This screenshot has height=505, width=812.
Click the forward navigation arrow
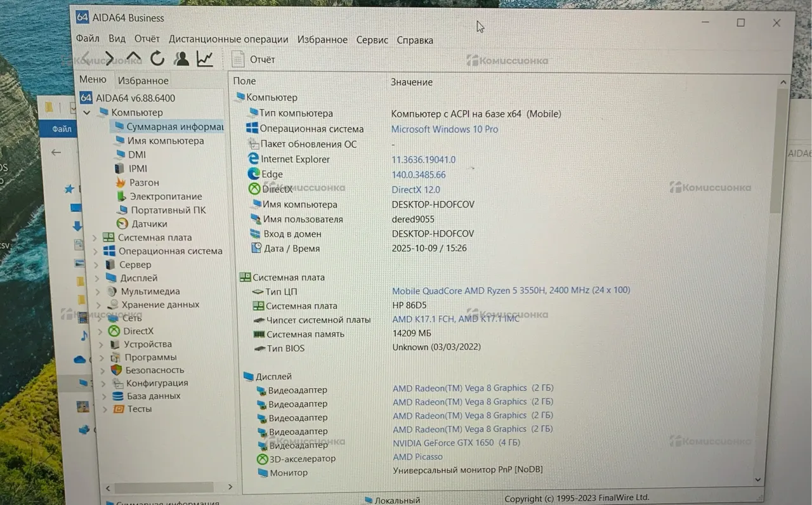click(109, 58)
